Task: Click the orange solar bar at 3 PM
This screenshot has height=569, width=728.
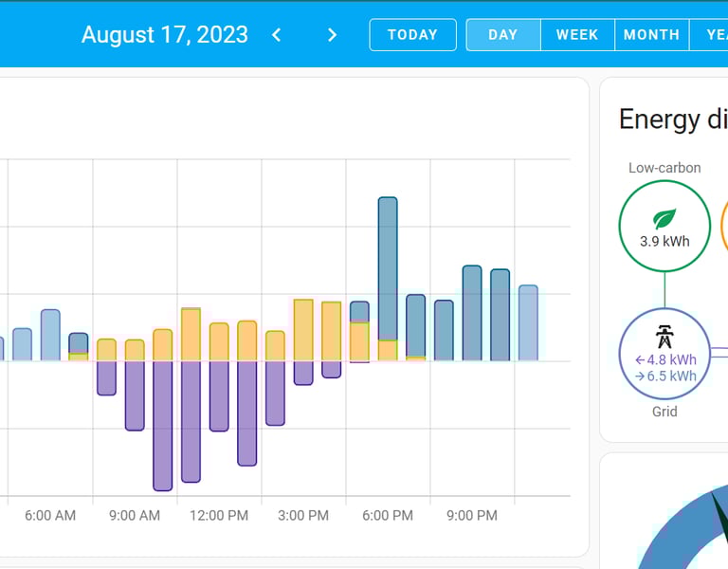Action: click(303, 330)
